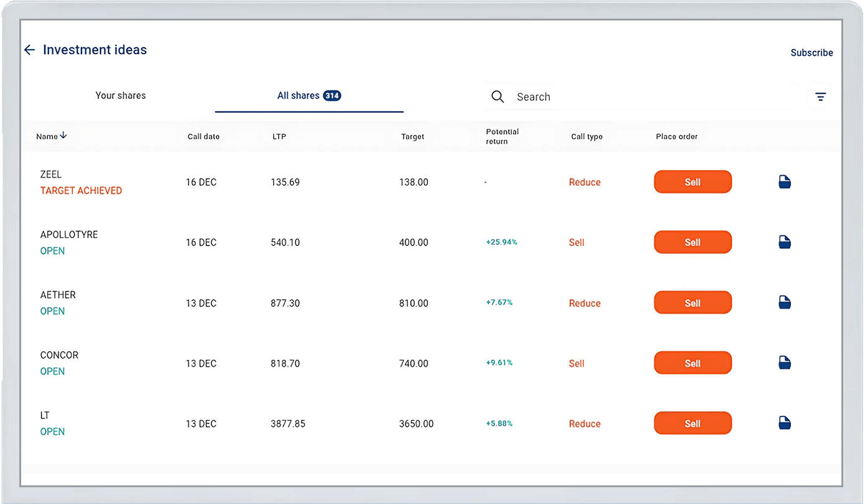
Task: Sort the list by Name column arrow
Action: pos(63,136)
